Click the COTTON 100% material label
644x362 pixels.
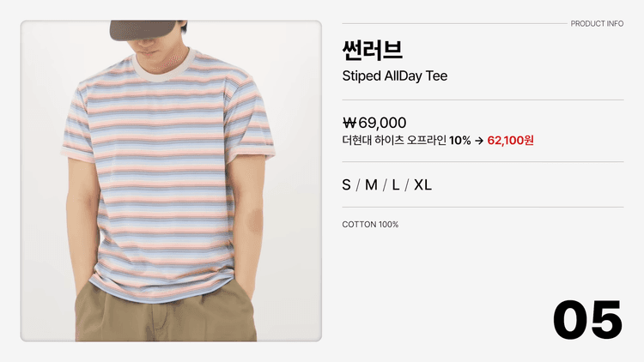point(370,225)
